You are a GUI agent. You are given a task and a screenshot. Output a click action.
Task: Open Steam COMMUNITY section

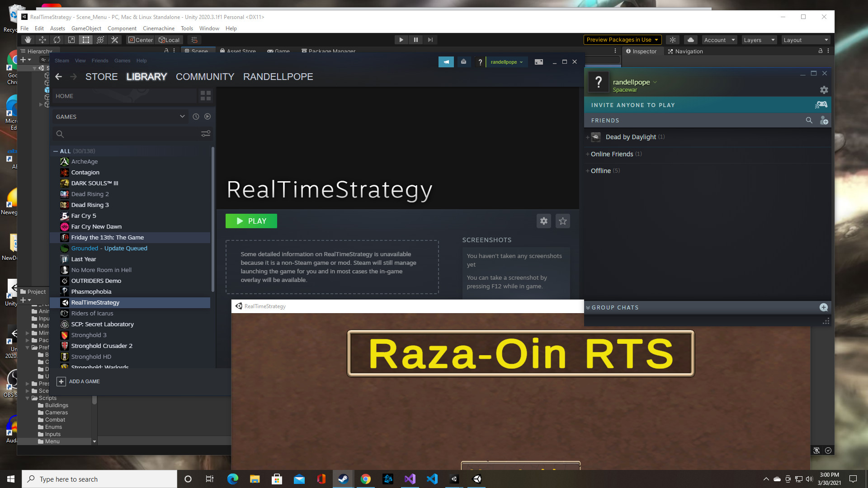[x=205, y=77]
